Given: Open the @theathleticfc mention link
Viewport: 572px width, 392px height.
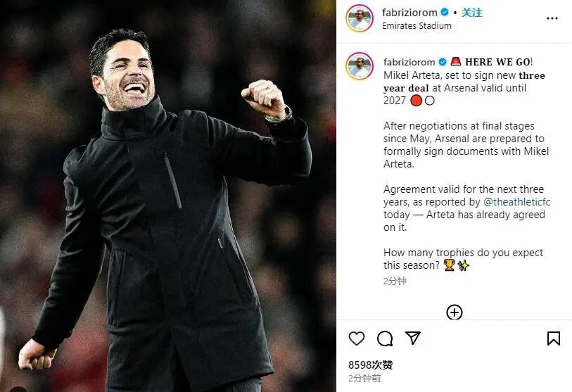Looking at the screenshot, I should pos(516,202).
